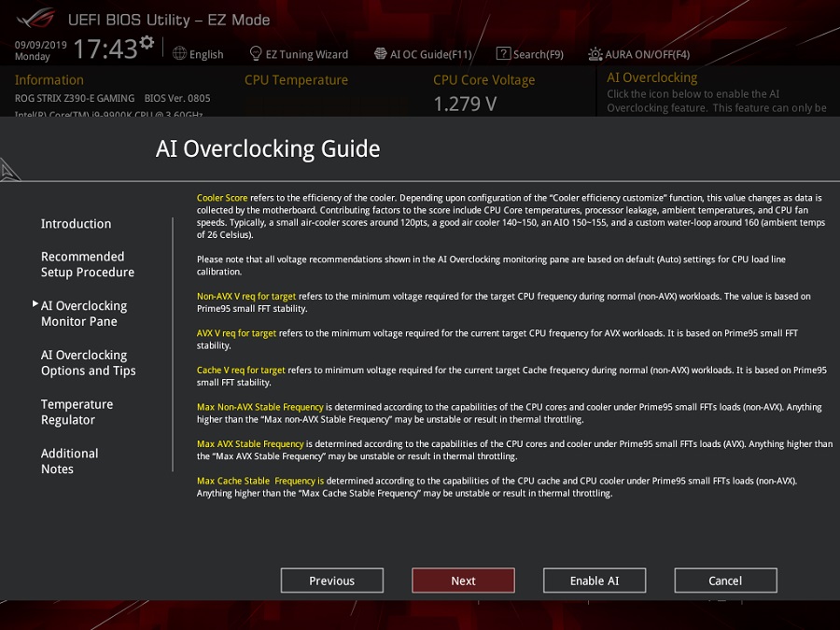The width and height of the screenshot is (840, 630).
Task: Click AVX V req for target term
Action: pyautogui.click(x=236, y=333)
